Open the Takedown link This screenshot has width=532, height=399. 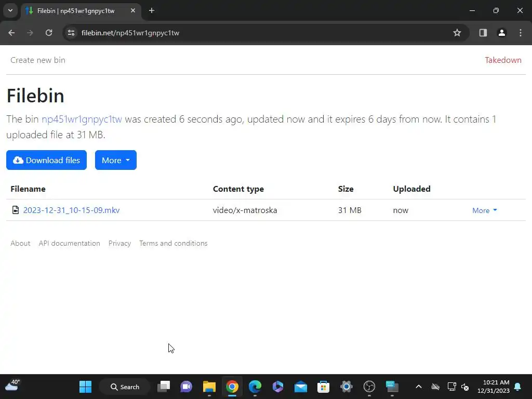point(503,60)
